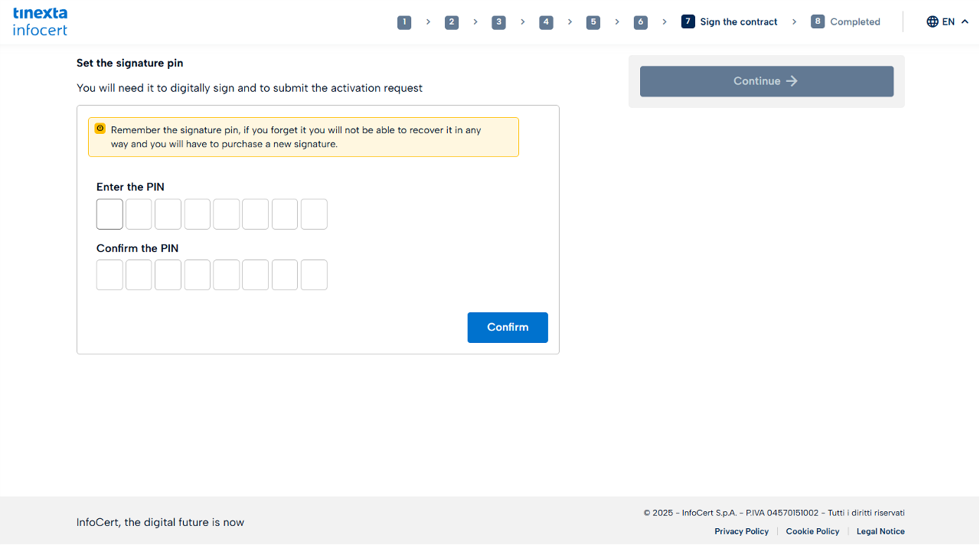Select step 4 number badge
The height and width of the screenshot is (545, 980).
[546, 22]
